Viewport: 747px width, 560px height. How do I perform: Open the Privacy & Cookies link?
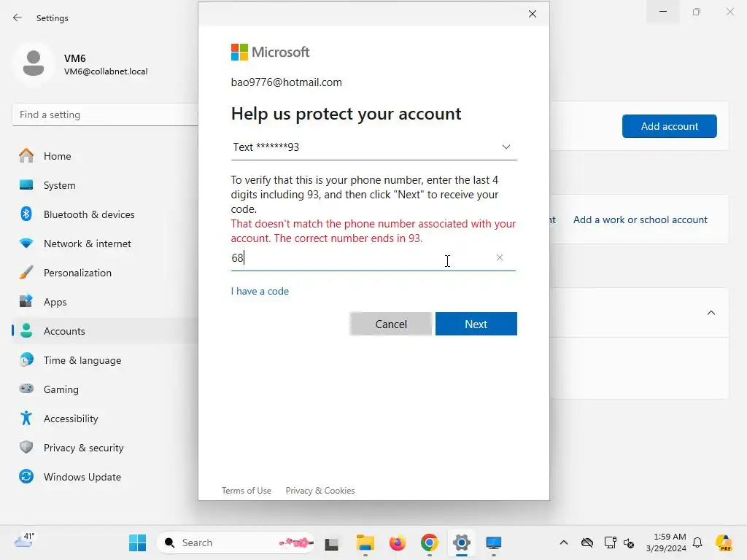pyautogui.click(x=320, y=491)
